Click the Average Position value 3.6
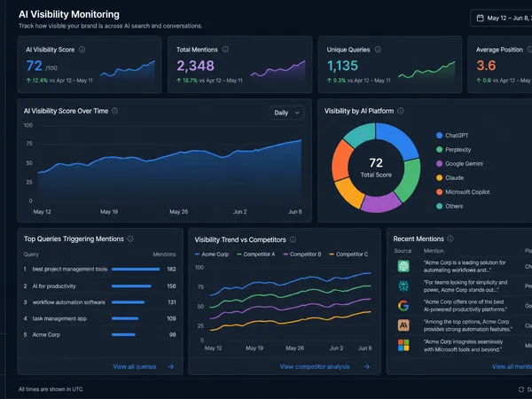The height and width of the screenshot is (399, 532). coord(486,65)
